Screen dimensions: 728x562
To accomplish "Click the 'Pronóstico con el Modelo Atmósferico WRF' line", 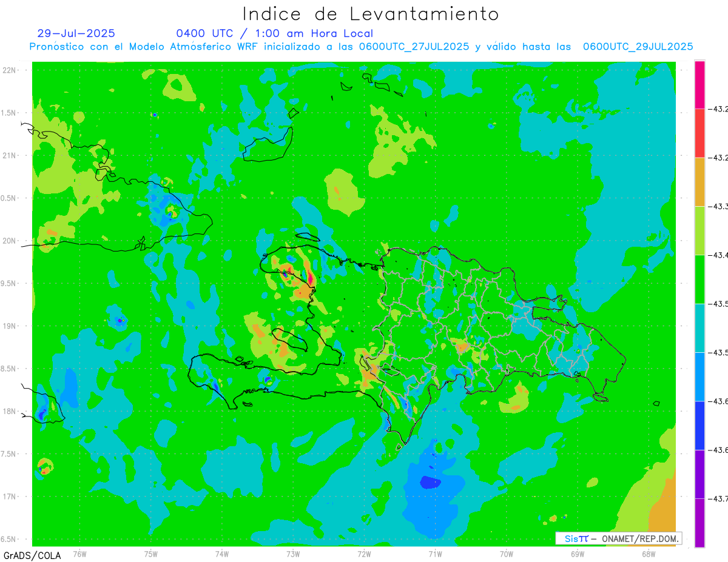I will [362, 47].
